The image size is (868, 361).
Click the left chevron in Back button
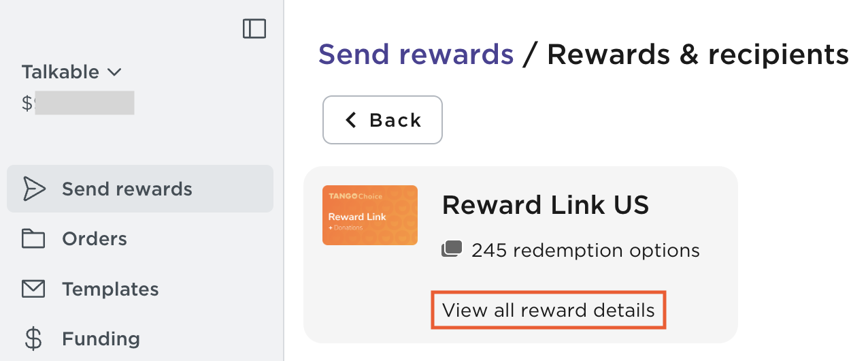coord(351,120)
